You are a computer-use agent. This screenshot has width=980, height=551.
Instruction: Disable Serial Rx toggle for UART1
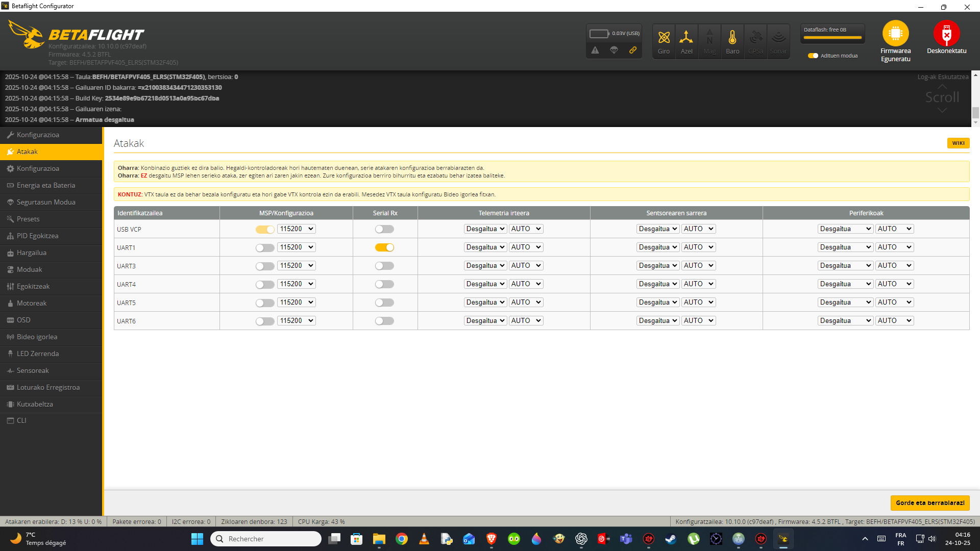384,247
